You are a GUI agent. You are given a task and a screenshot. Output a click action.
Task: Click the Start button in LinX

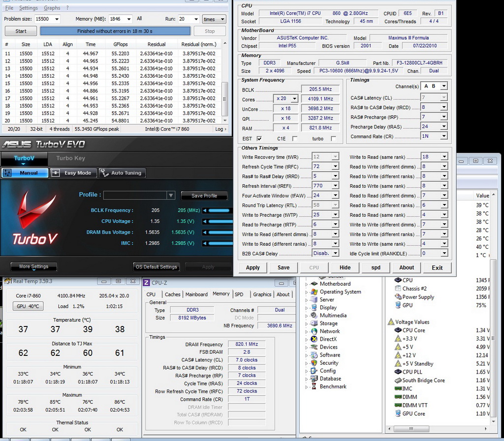pos(21,31)
